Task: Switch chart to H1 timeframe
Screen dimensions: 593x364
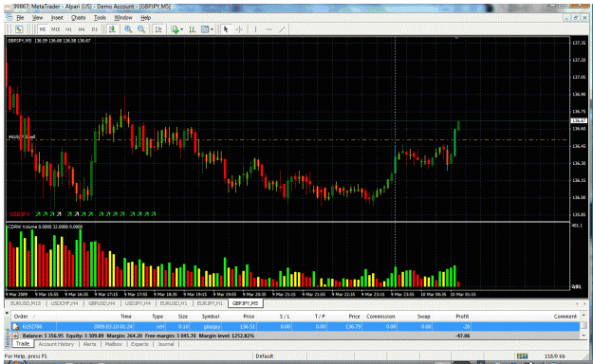Action: pyautogui.click(x=69, y=29)
